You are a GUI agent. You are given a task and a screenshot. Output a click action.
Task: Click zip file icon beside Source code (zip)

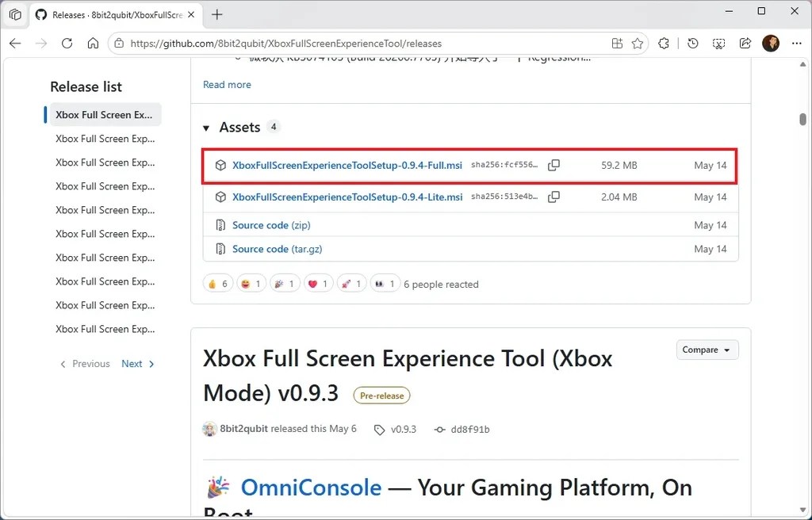(x=220, y=225)
